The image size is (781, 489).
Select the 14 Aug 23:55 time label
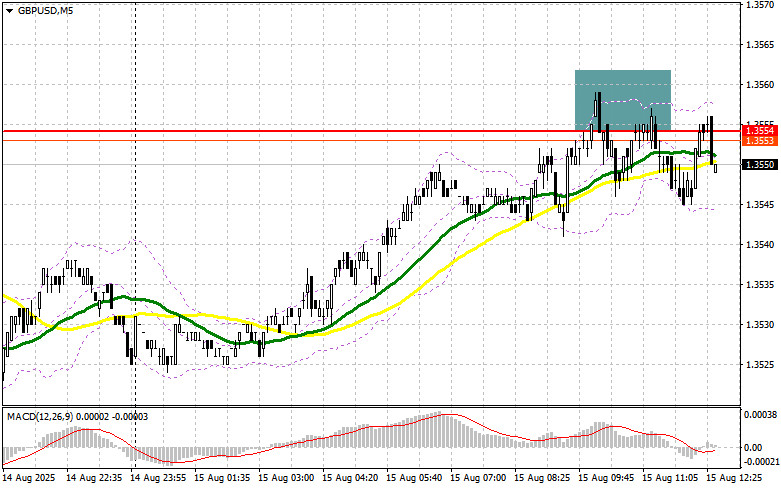coord(158,478)
